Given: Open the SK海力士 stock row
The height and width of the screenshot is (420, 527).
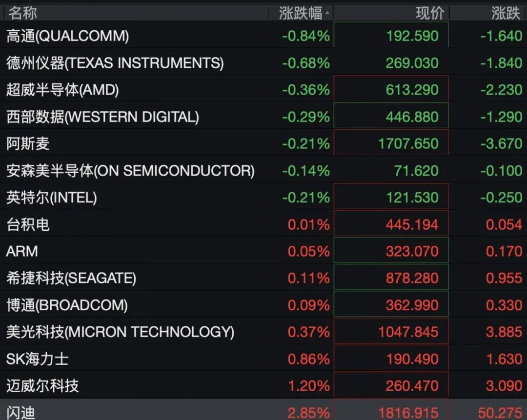Looking at the screenshot, I should (x=263, y=359).
